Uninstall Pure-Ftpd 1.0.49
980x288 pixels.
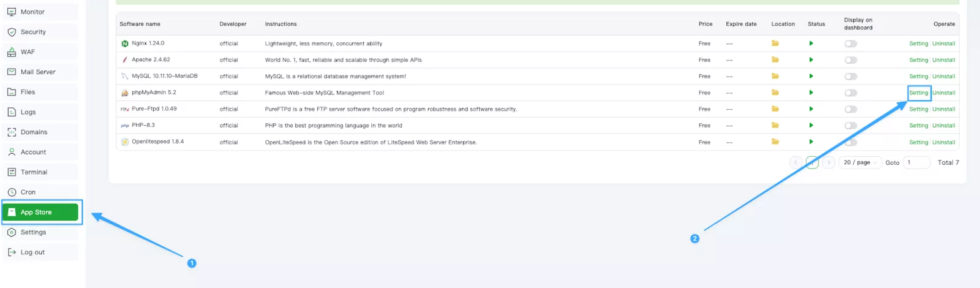[944, 109]
